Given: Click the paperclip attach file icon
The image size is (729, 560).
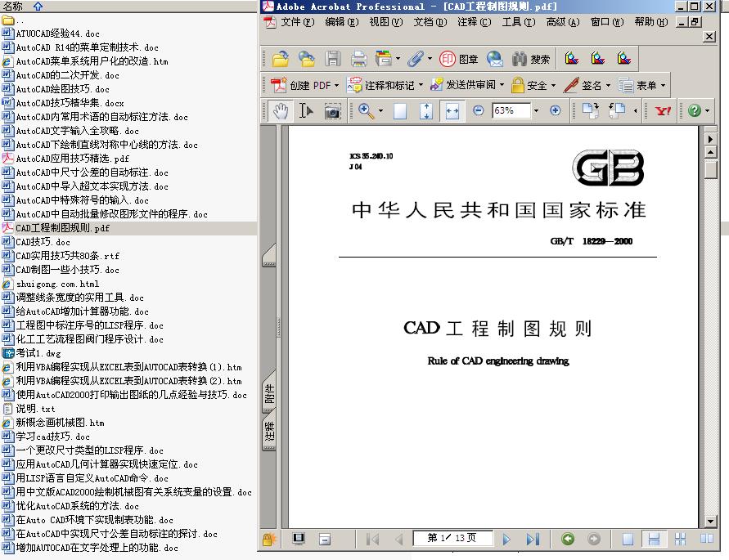Looking at the screenshot, I should [416, 59].
